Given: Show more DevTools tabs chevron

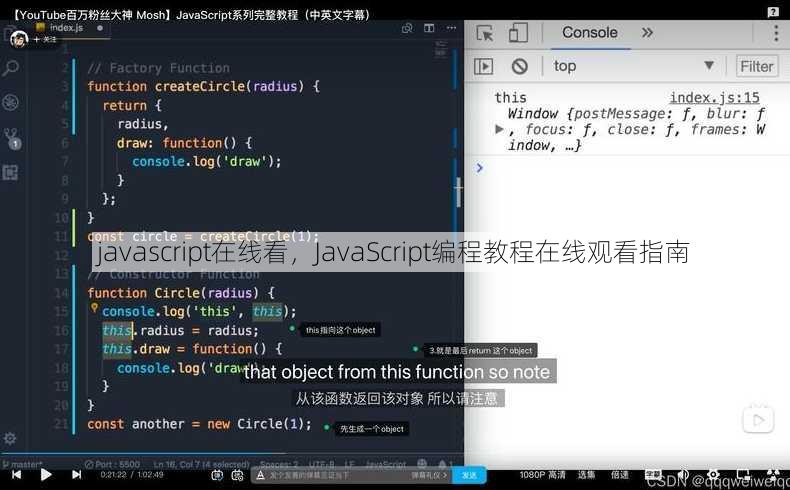Looking at the screenshot, I should click(647, 33).
